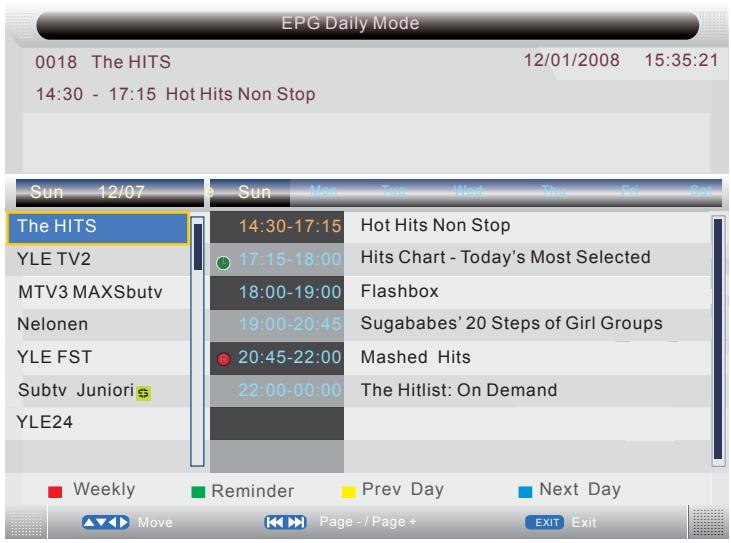Select the YLE FST channel
Viewport: 731px width, 543px height.
(x=98, y=357)
